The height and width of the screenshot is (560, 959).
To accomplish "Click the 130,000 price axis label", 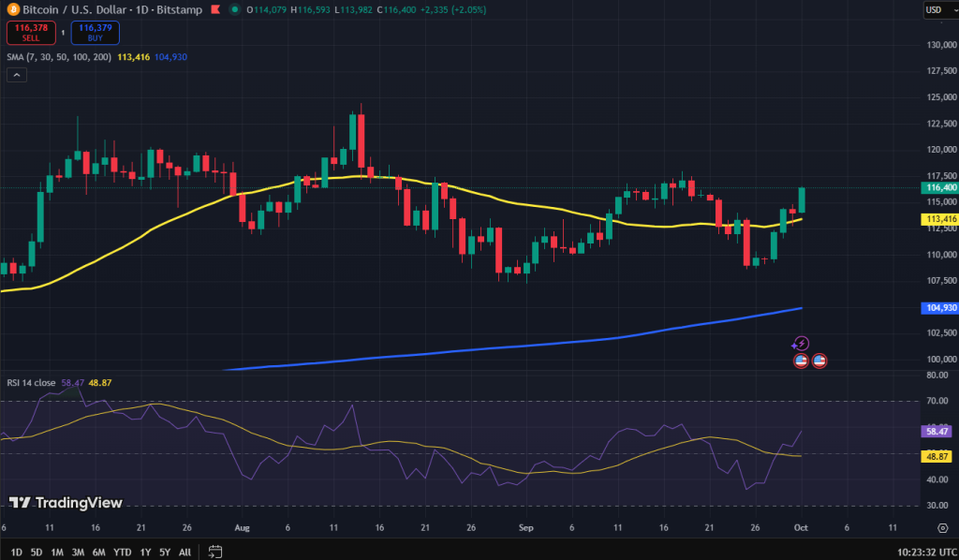I will (x=942, y=45).
